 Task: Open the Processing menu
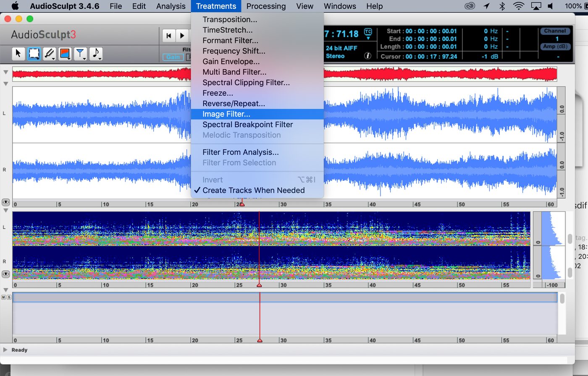click(x=266, y=6)
